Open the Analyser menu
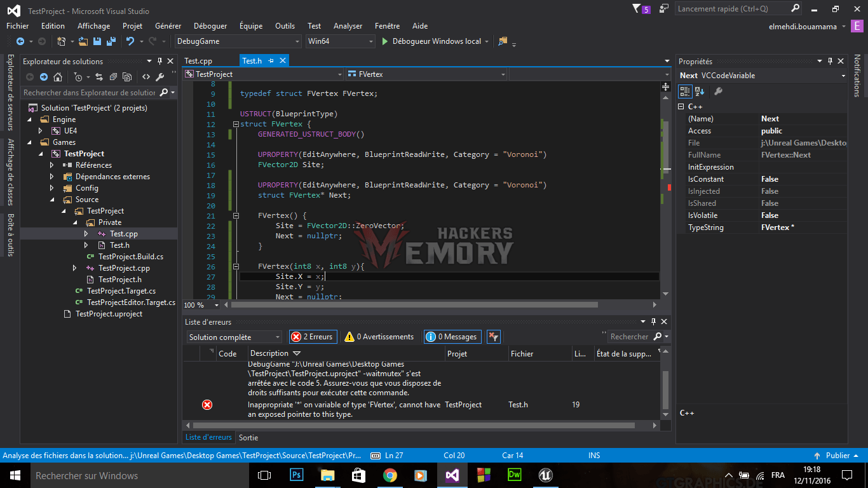The height and width of the screenshot is (488, 868). [348, 26]
